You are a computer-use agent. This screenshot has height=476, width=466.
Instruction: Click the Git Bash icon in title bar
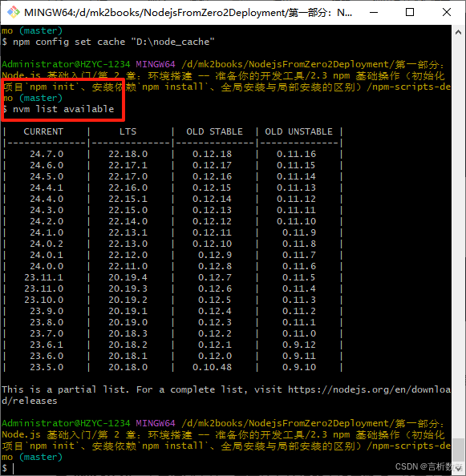coord(14,13)
